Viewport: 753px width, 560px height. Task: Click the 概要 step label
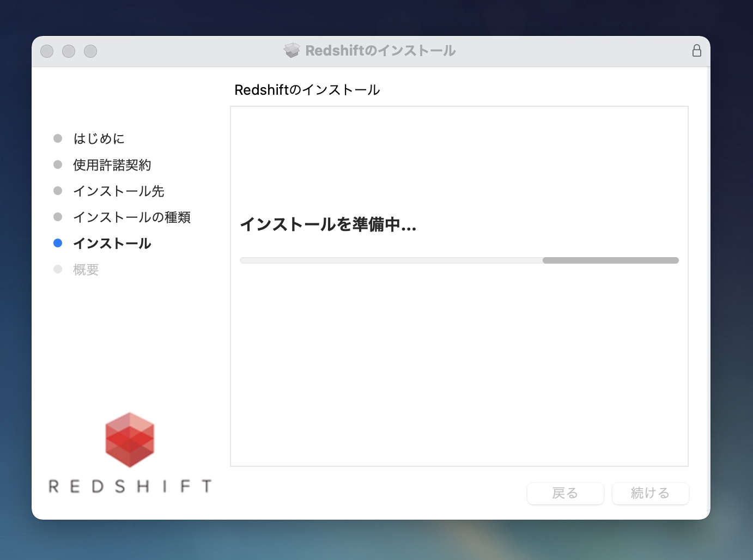click(86, 270)
